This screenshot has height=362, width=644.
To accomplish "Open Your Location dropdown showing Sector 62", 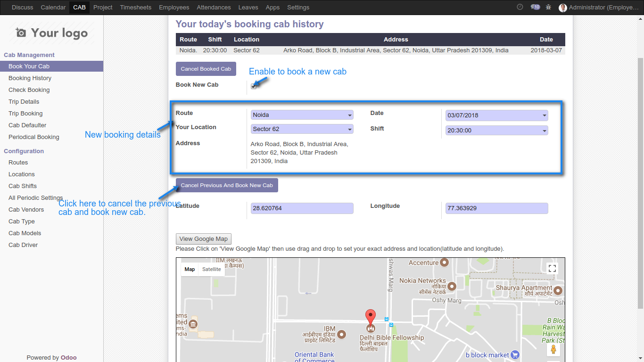I will coord(302,129).
